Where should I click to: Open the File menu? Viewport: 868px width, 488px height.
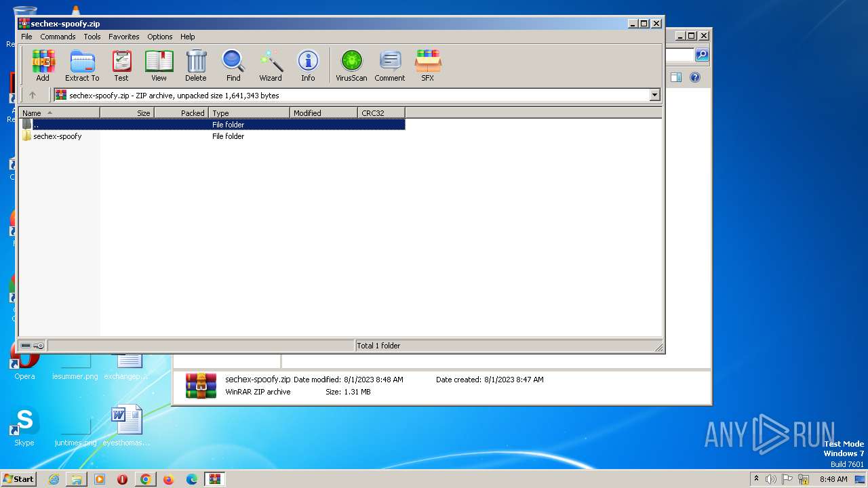click(26, 37)
